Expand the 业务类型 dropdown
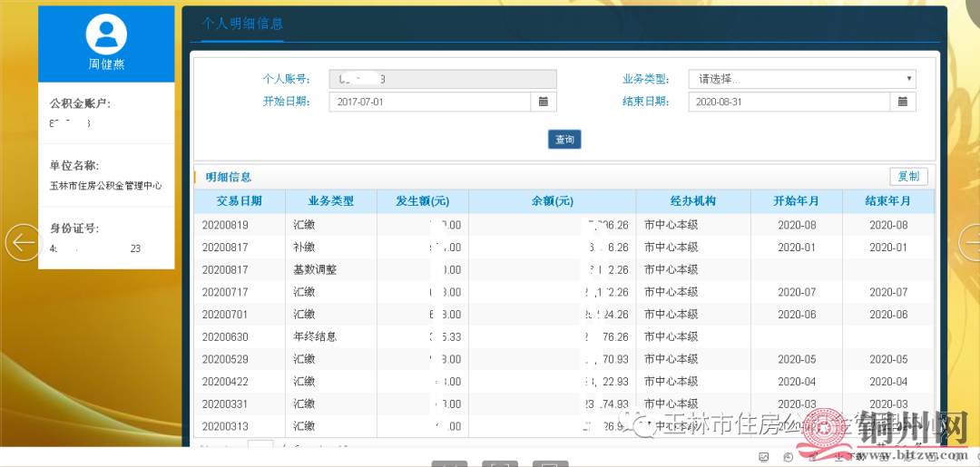This screenshot has height=467, width=980. (x=801, y=79)
